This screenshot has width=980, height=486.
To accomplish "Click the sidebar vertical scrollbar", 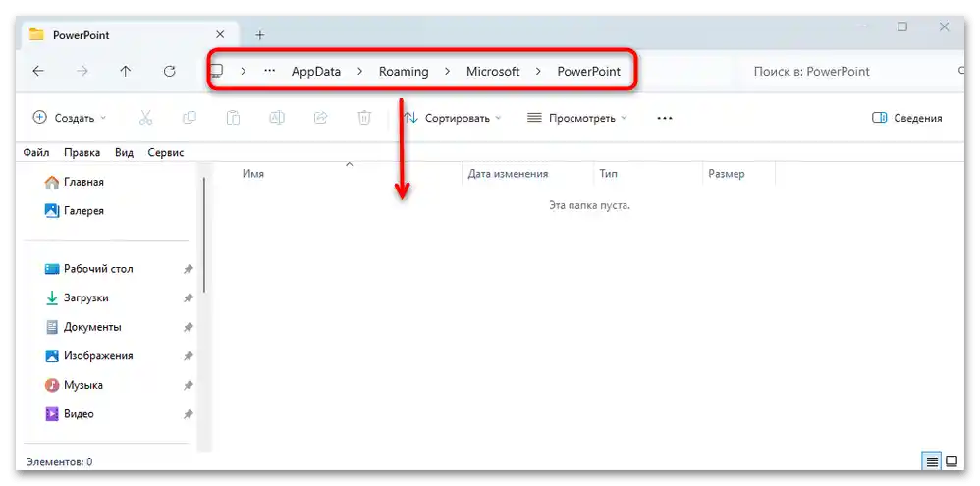I will [203, 235].
